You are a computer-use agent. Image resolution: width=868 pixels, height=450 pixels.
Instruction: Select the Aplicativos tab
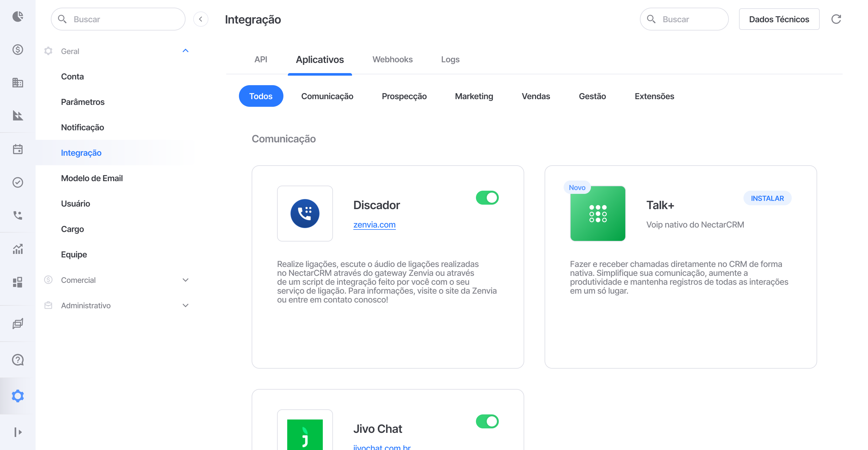click(320, 60)
